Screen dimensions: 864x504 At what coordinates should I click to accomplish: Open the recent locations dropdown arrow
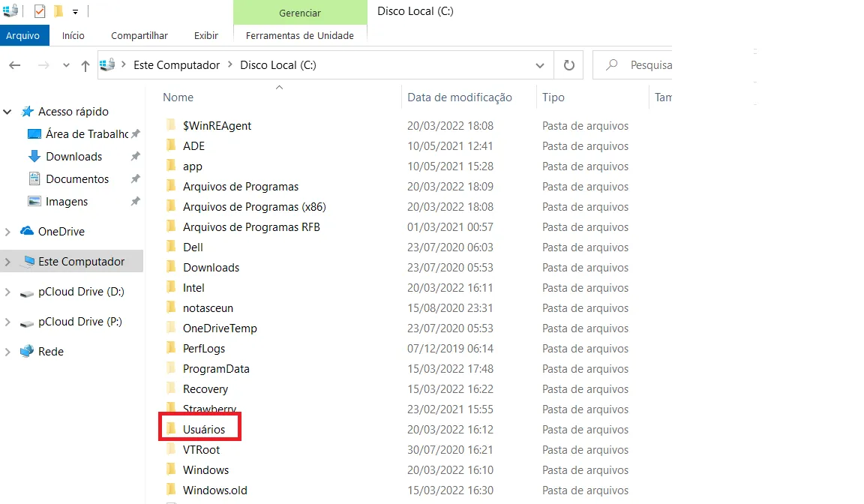pyautogui.click(x=66, y=65)
